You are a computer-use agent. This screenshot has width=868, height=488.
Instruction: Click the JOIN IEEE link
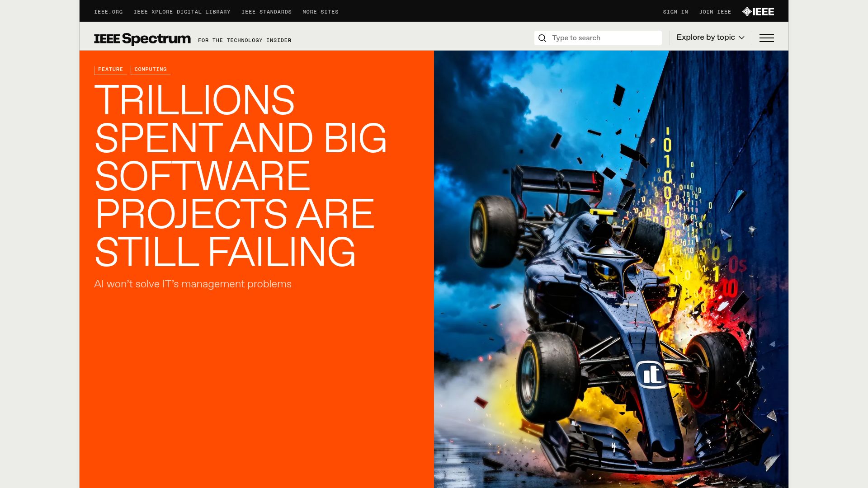tap(715, 12)
